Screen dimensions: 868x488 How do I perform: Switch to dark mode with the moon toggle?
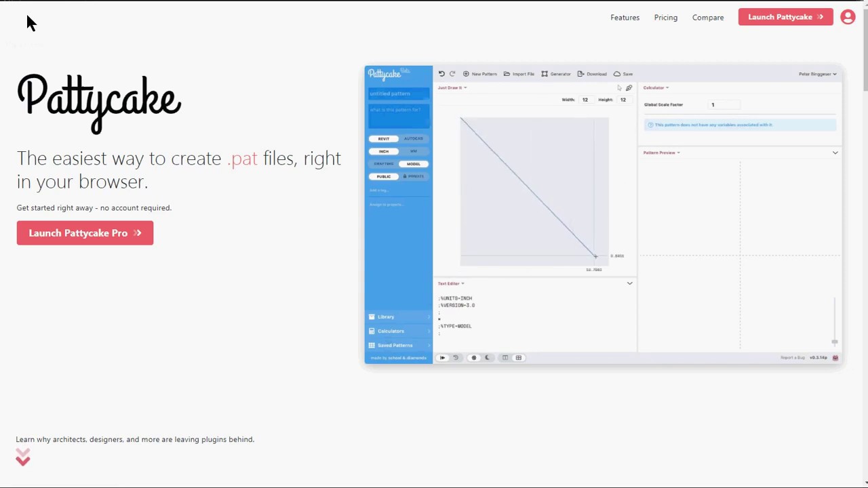[x=487, y=358]
